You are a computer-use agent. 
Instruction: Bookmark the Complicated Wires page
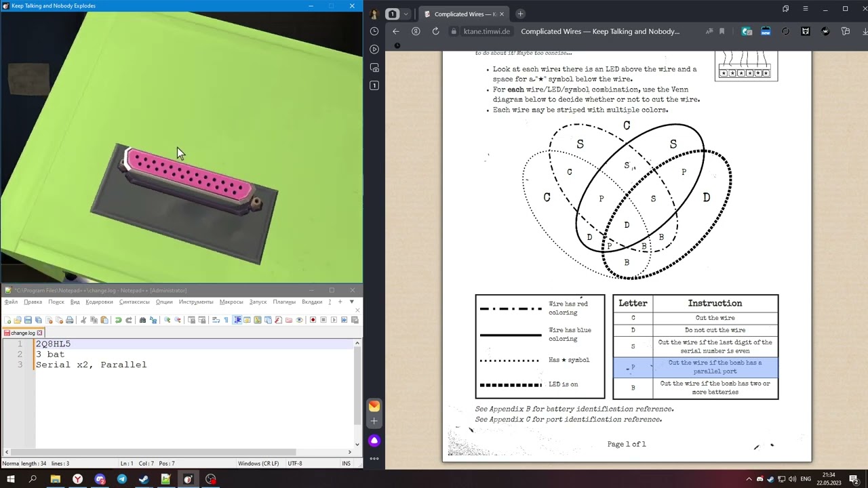pos(722,31)
